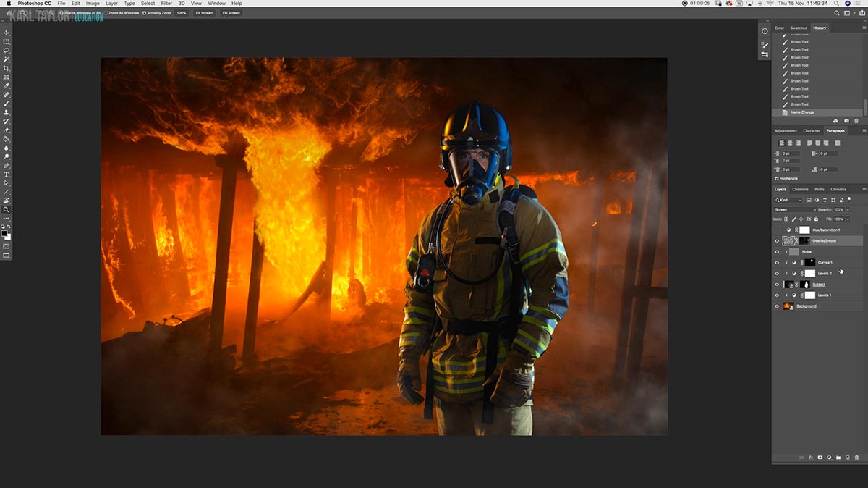Switch to the Character tab
868x488 pixels.
pos(812,131)
